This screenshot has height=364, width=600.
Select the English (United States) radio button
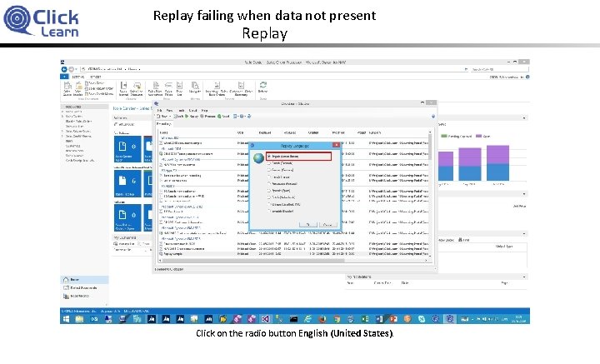coord(269,157)
